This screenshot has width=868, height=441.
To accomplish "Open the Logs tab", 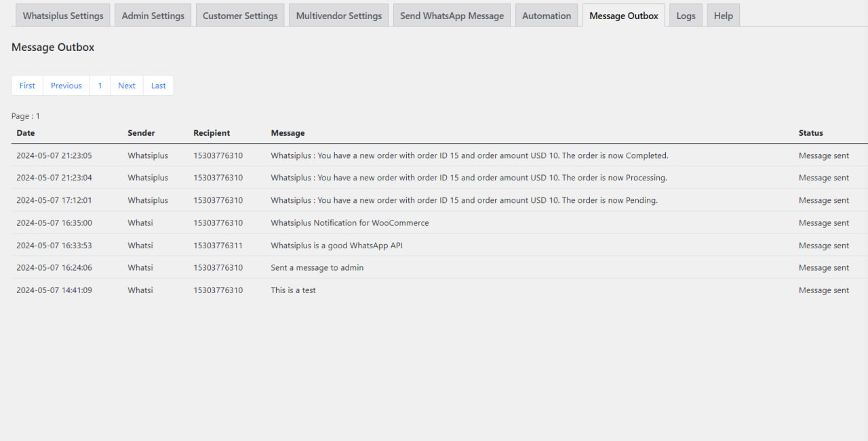I will pos(686,15).
